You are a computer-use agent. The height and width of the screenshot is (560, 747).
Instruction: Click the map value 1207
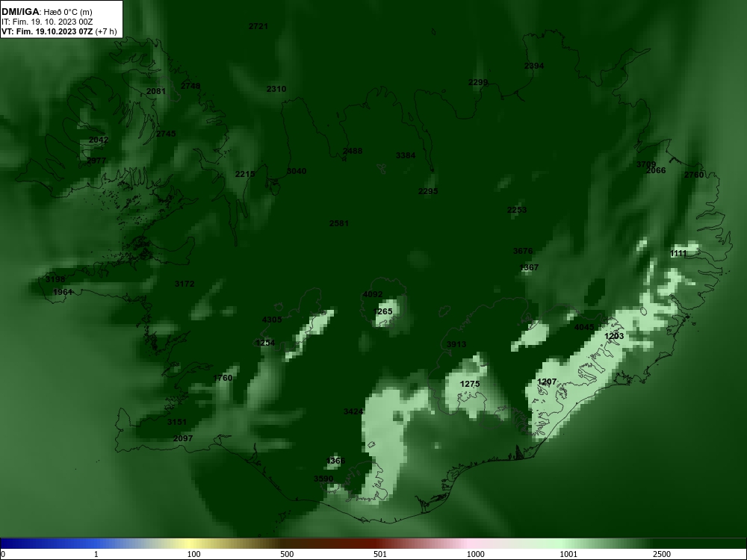(547, 382)
